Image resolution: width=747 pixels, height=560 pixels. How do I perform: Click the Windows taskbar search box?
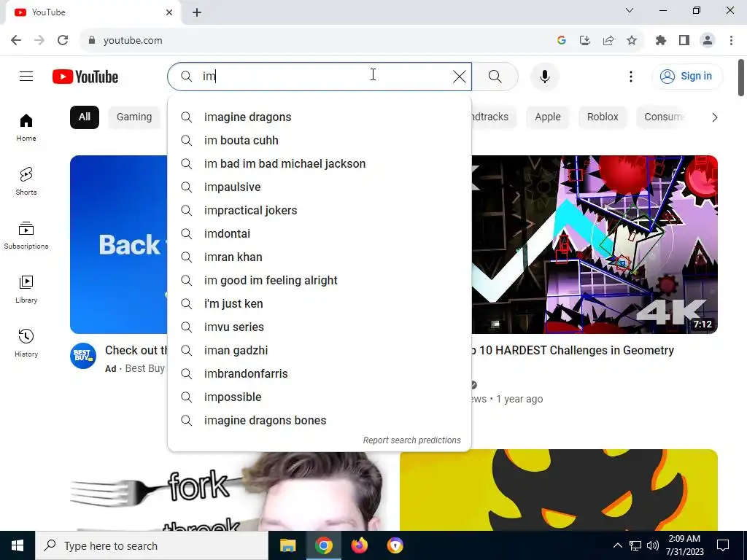(x=152, y=545)
